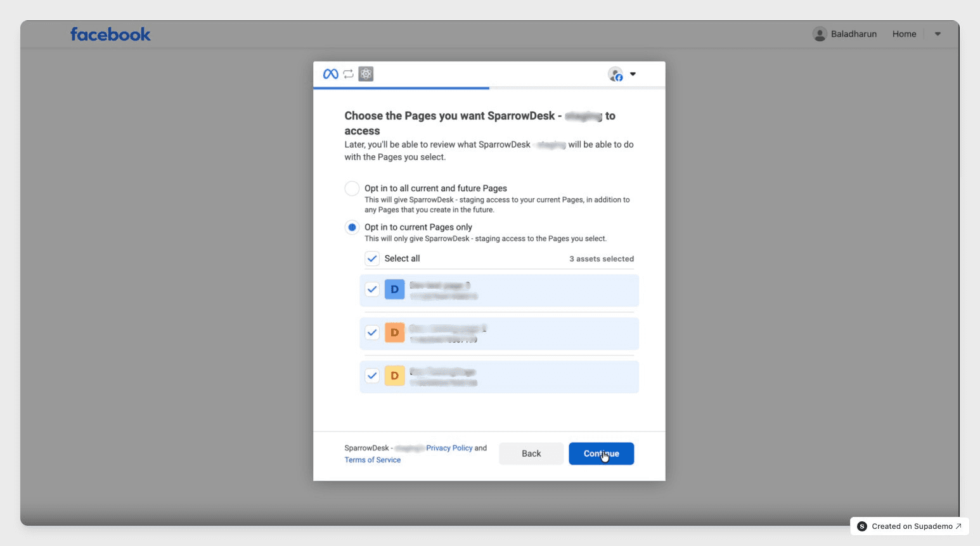Click the Meta logo in dialog header
The image size is (980, 546).
tap(330, 74)
